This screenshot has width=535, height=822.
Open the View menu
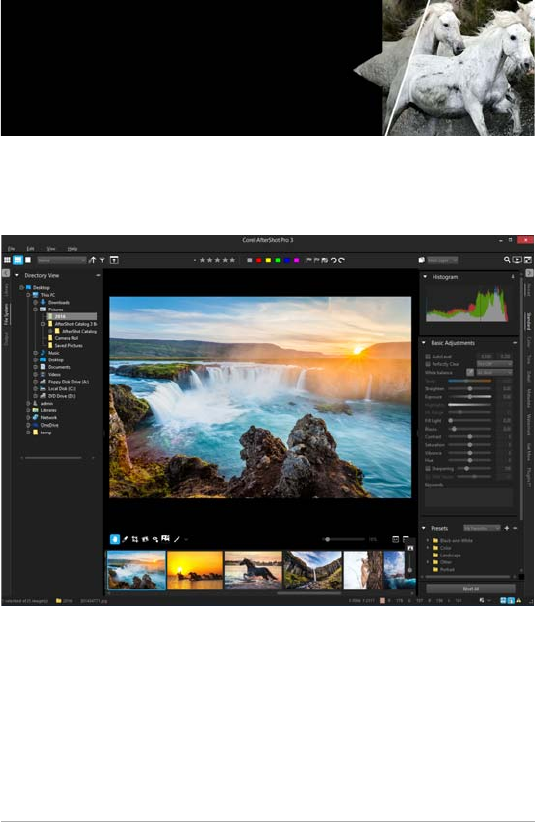pyautogui.click(x=51, y=248)
